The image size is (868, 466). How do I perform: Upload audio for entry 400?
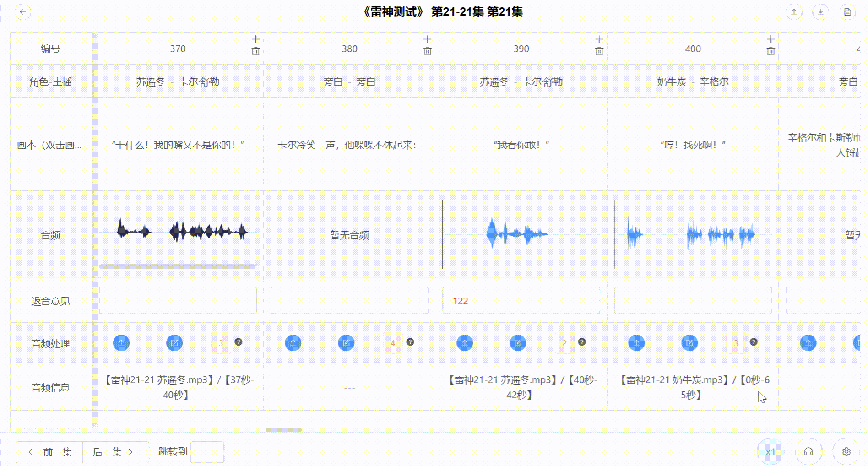coord(636,343)
